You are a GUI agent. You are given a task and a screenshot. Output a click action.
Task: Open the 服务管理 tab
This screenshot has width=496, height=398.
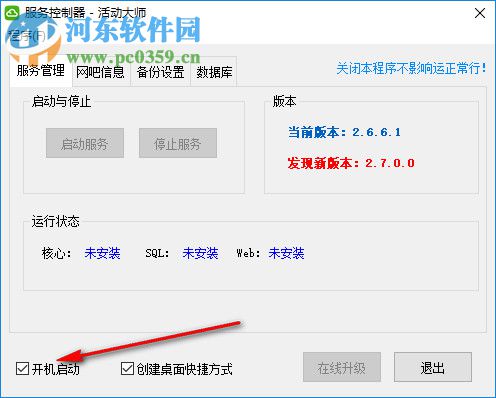41,71
